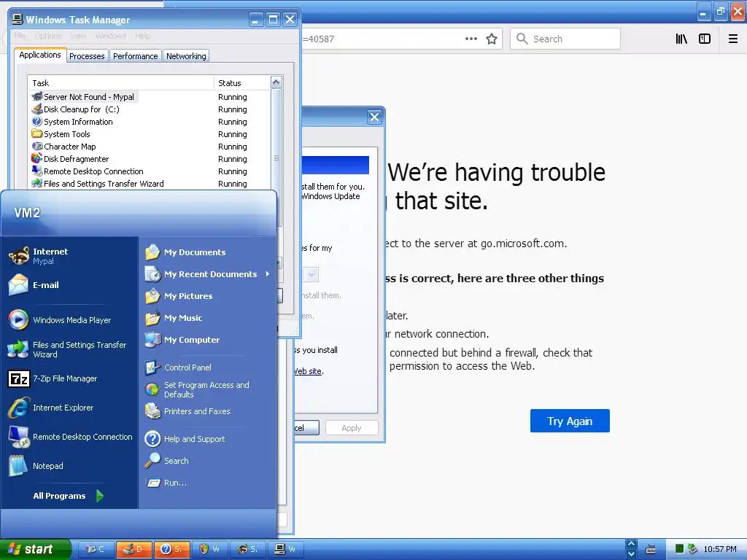
Task: Click the green CPU usage tray icon
Action: [x=680, y=549]
